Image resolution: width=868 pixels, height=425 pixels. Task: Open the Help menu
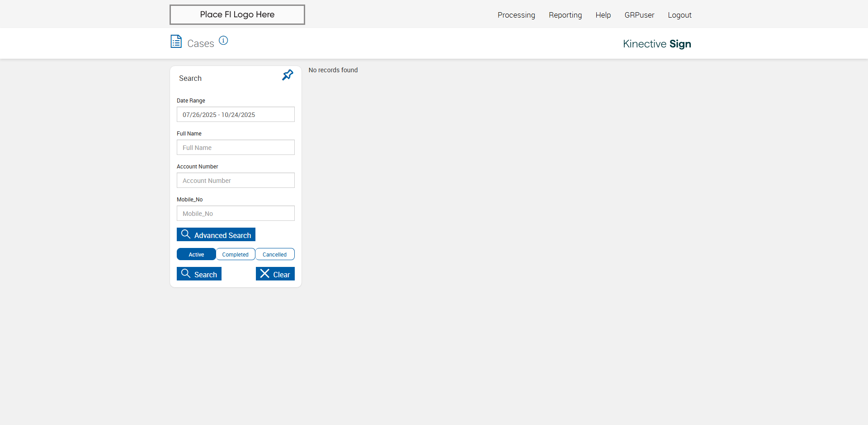(603, 15)
